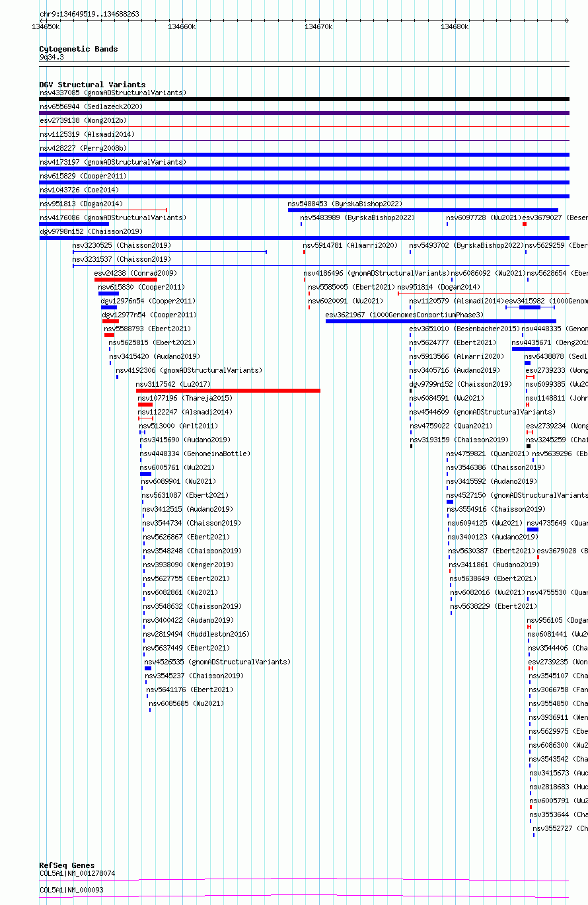Select the DGV Structural Variants track heading
588x905 pixels.
pos(92,85)
